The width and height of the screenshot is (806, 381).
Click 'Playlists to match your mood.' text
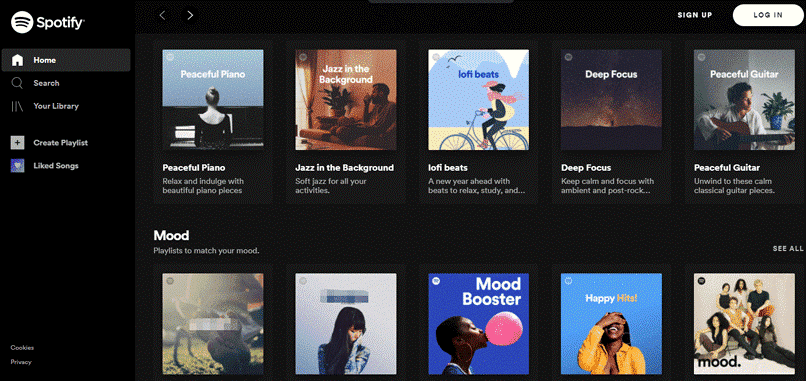tap(206, 251)
